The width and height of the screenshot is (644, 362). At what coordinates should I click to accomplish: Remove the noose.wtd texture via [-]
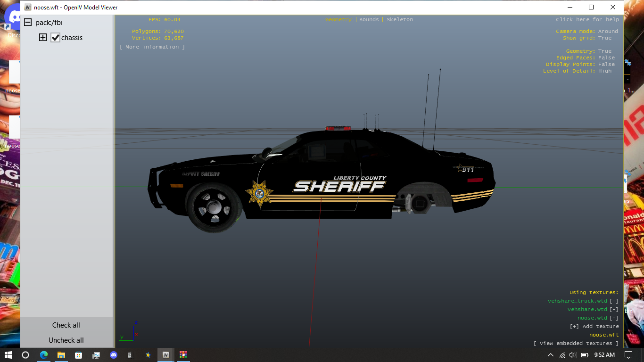click(x=614, y=318)
